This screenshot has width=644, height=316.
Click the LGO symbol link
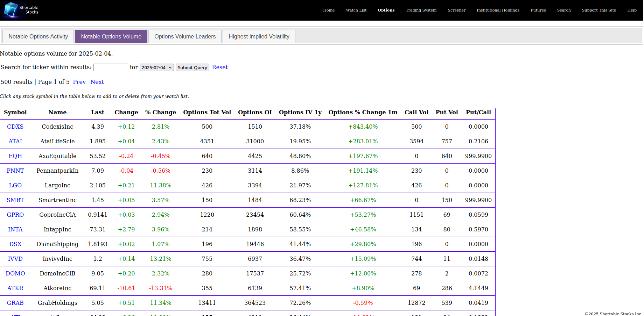[x=15, y=185]
